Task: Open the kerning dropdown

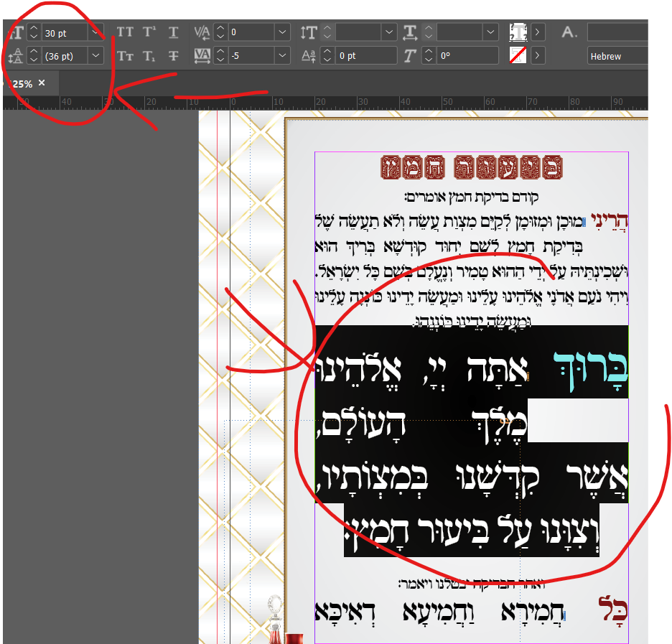Action: click(x=282, y=32)
